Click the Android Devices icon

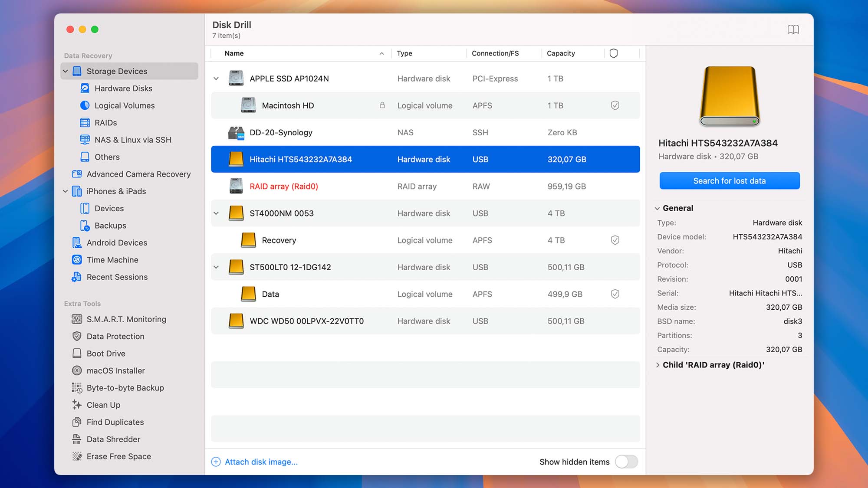pos(77,243)
